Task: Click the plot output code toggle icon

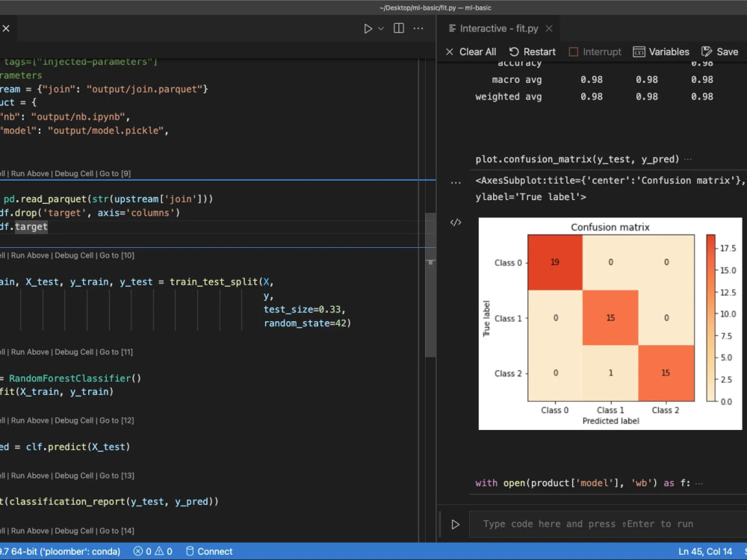Action: pyautogui.click(x=456, y=223)
